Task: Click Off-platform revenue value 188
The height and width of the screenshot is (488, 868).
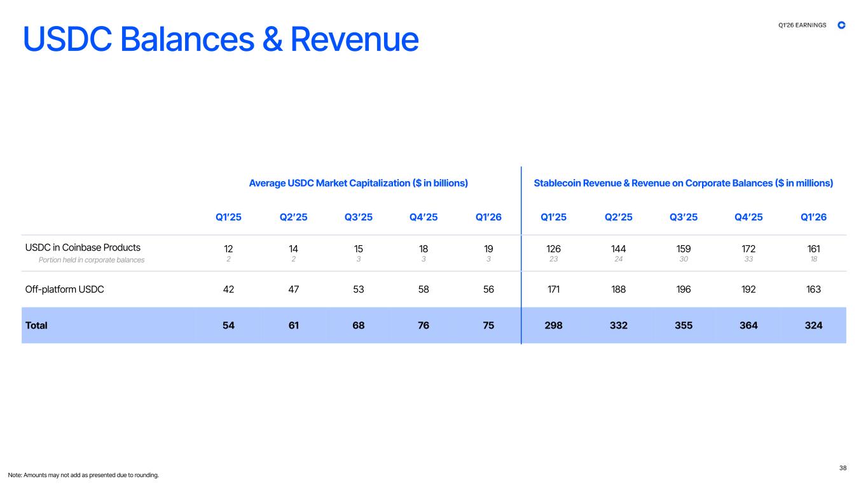Action: (619, 289)
